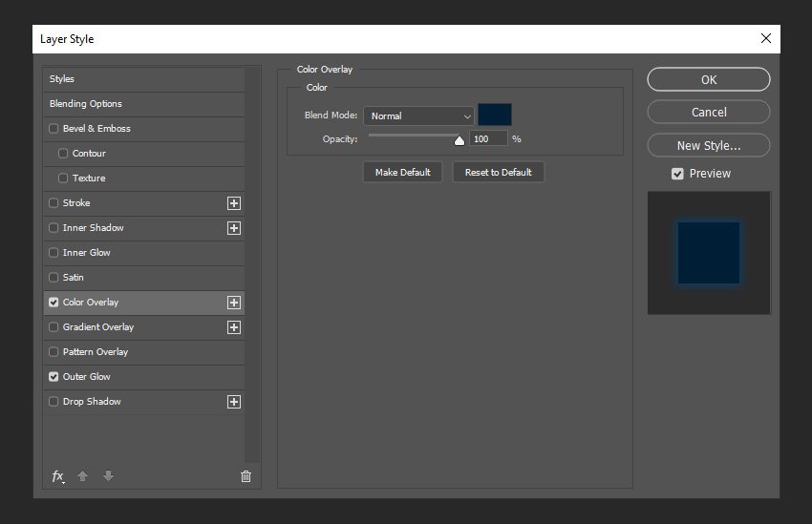
Task: Enable the Drop Shadow checkbox
Action: point(53,402)
